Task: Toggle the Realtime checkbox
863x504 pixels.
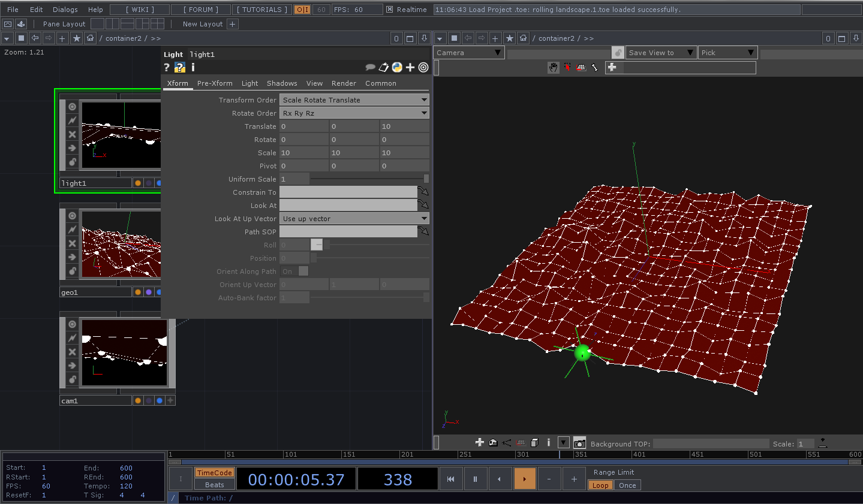Action: click(x=390, y=10)
